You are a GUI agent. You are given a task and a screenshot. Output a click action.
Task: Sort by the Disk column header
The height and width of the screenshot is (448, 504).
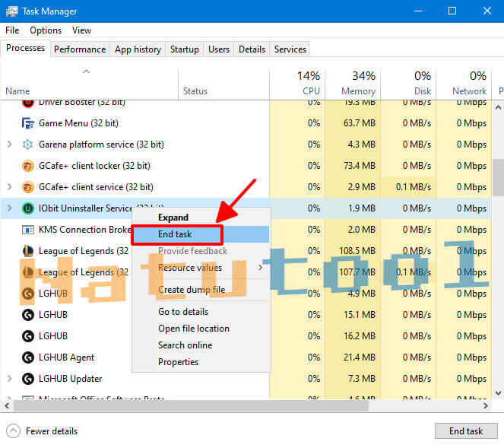tap(408, 84)
